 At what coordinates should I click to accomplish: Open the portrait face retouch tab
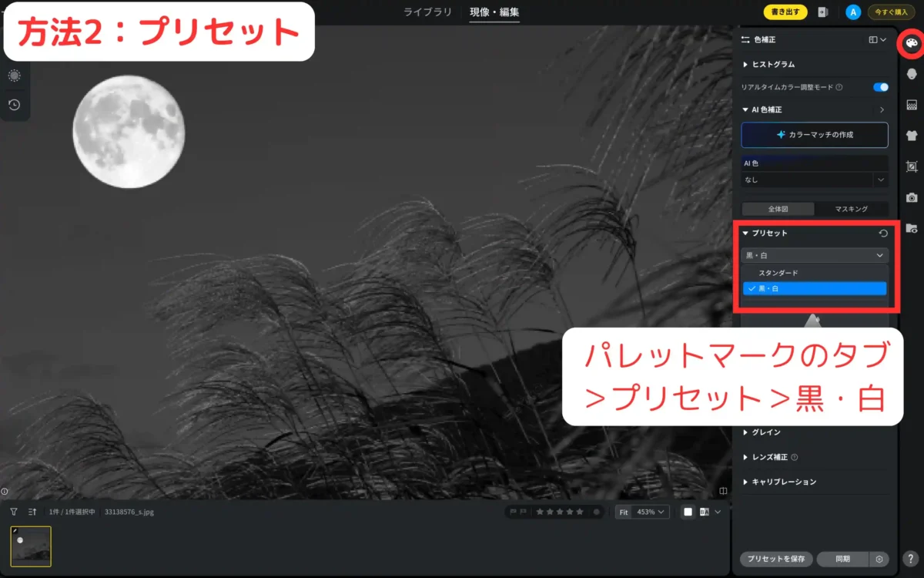click(x=912, y=73)
